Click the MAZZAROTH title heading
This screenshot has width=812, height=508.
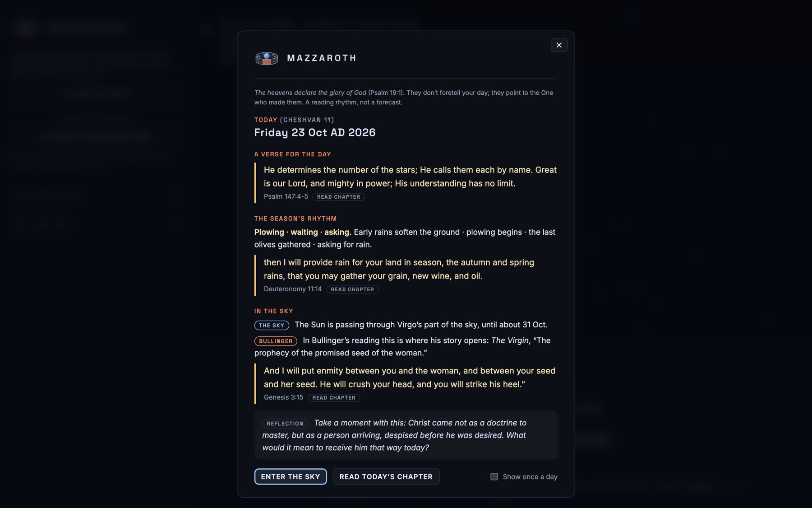pyautogui.click(x=322, y=58)
